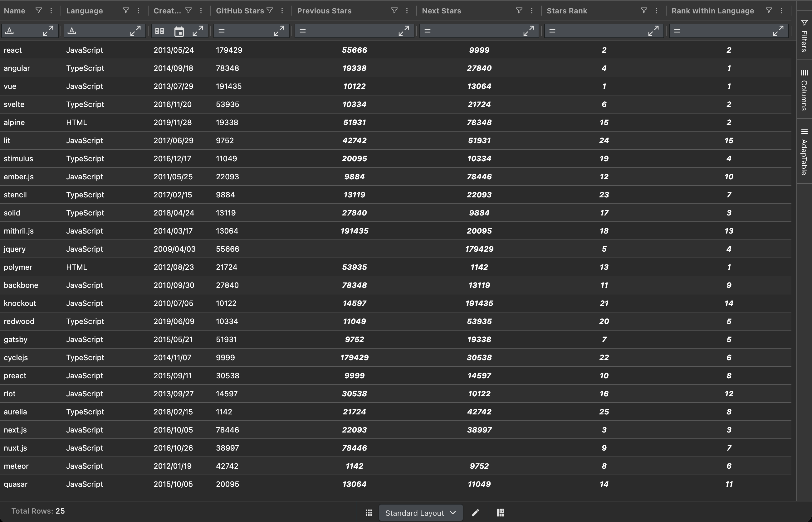Viewport: 812px width, 522px height.
Task: Open GitHub Stars column filter icon
Action: pos(270,11)
